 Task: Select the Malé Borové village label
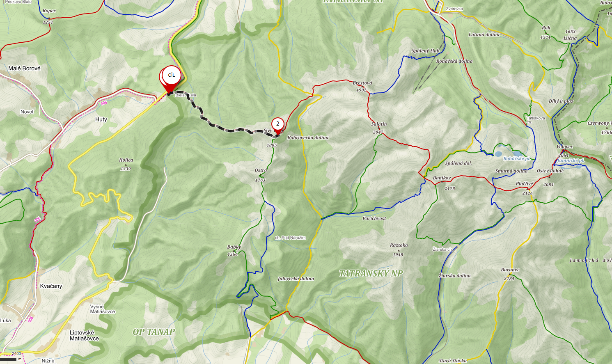(x=25, y=69)
